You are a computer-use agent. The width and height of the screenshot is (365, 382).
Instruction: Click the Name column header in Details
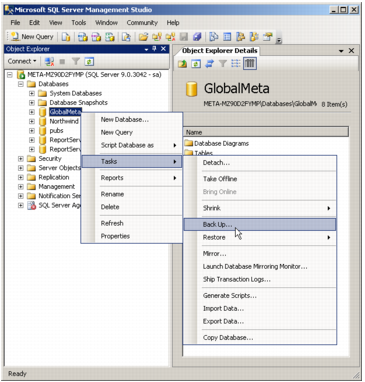coord(266,132)
